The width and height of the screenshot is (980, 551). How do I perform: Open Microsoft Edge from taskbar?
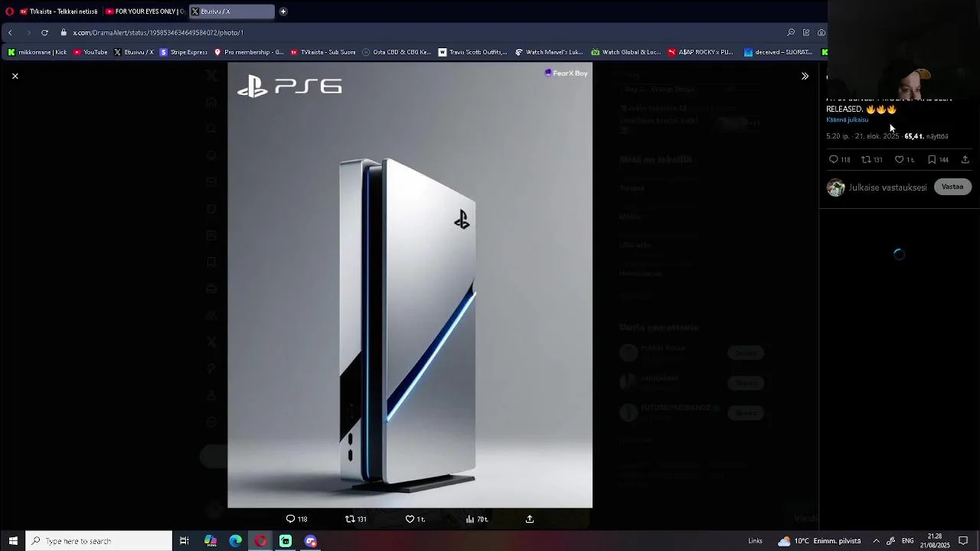point(235,541)
